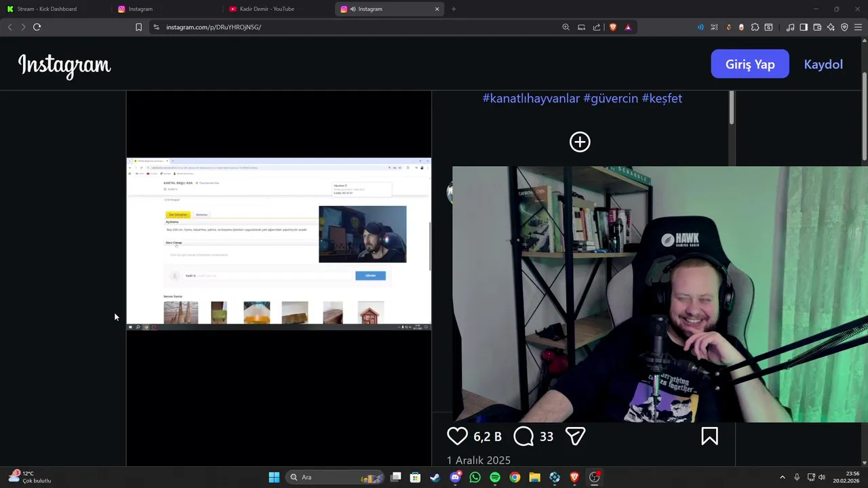The image size is (868, 488).
Task: Click the Giriş Yap login button
Action: (x=750, y=64)
